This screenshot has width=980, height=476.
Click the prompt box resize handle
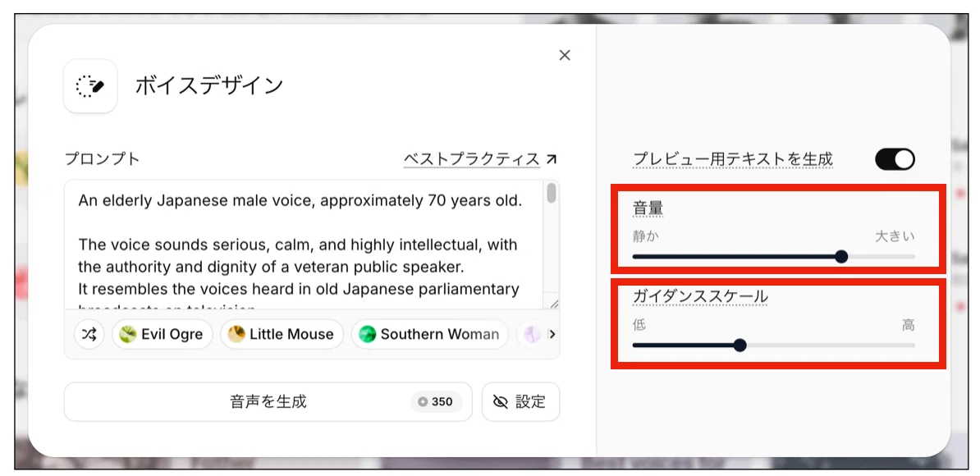click(554, 304)
